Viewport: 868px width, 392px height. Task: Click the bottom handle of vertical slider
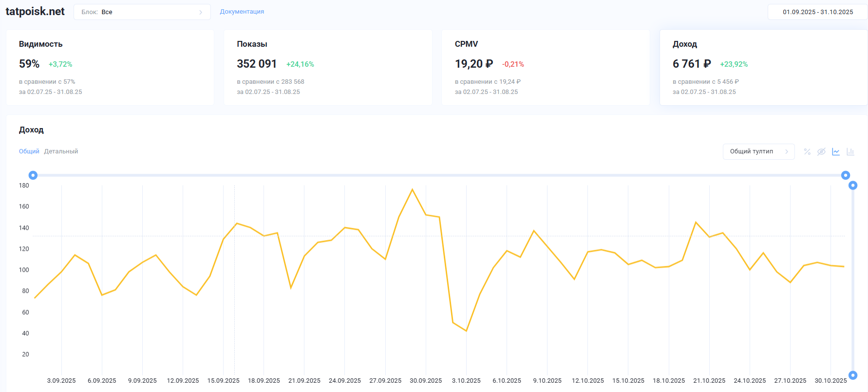(853, 375)
